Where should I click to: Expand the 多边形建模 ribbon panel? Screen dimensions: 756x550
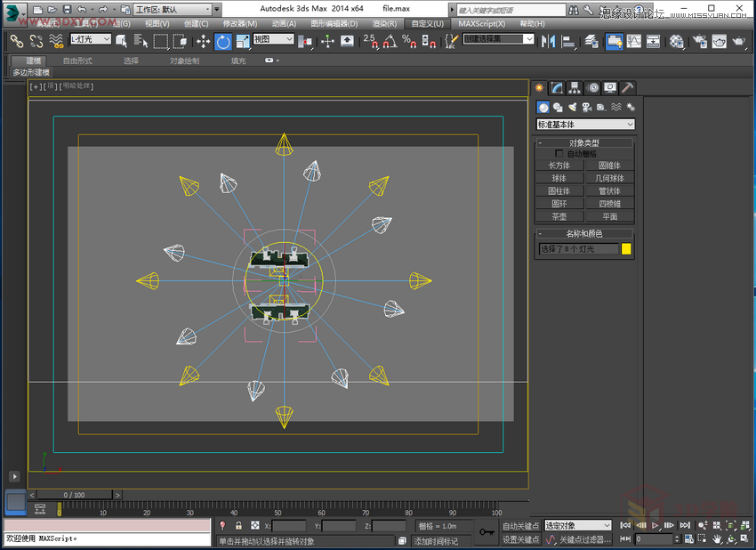[x=32, y=71]
